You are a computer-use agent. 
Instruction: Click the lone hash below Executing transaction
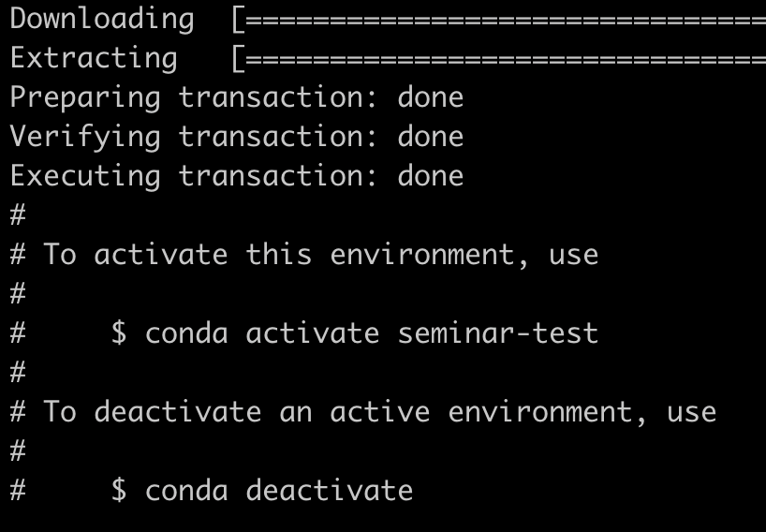[x=18, y=214]
